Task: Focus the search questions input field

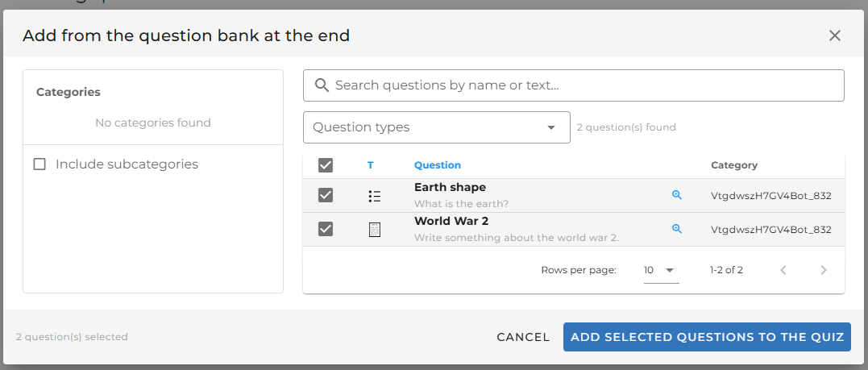Action: pyautogui.click(x=580, y=85)
